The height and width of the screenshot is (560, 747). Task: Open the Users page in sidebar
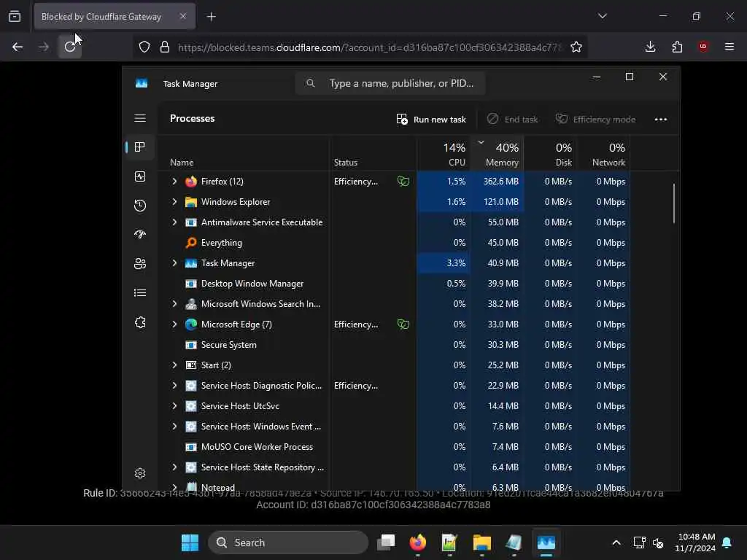pyautogui.click(x=139, y=263)
